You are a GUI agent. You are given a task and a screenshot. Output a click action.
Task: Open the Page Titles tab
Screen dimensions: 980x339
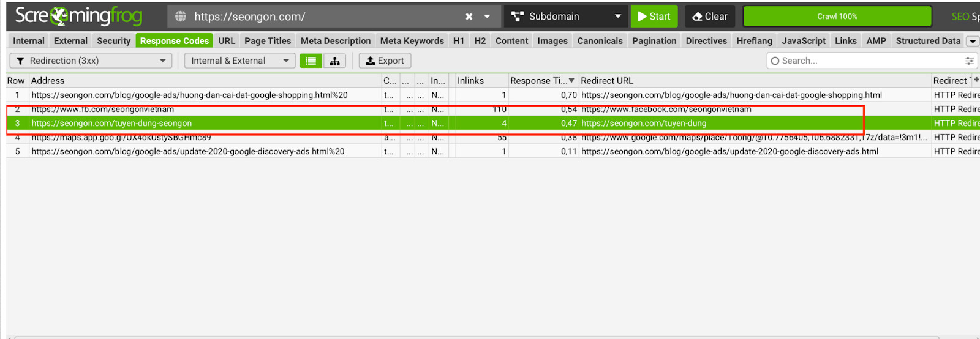pos(268,41)
